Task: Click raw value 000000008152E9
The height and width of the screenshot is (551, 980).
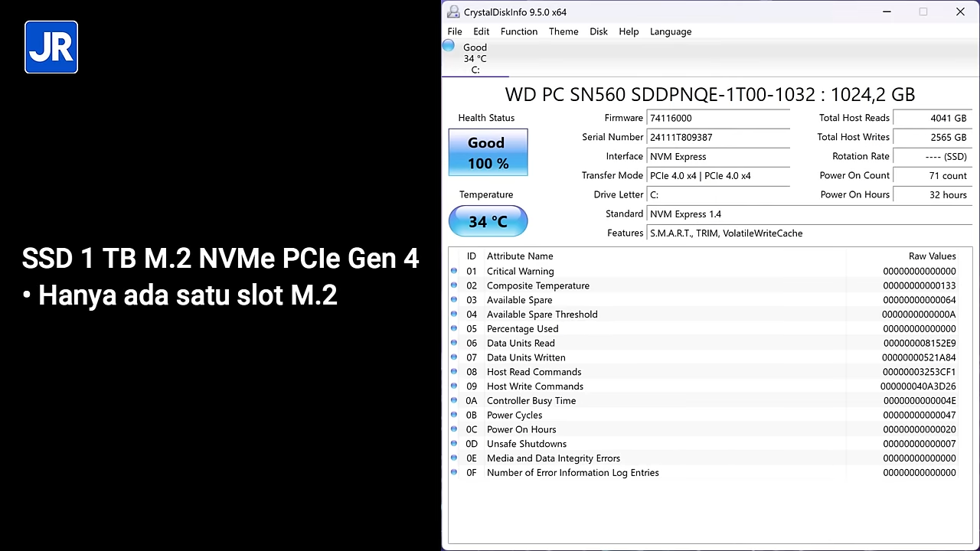Action: tap(920, 343)
